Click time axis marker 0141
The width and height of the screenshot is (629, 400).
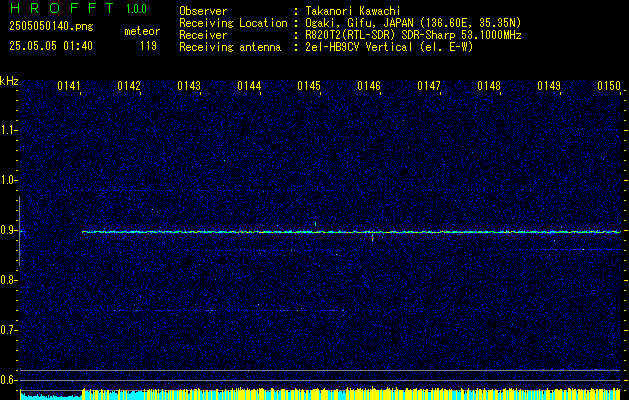[69, 86]
